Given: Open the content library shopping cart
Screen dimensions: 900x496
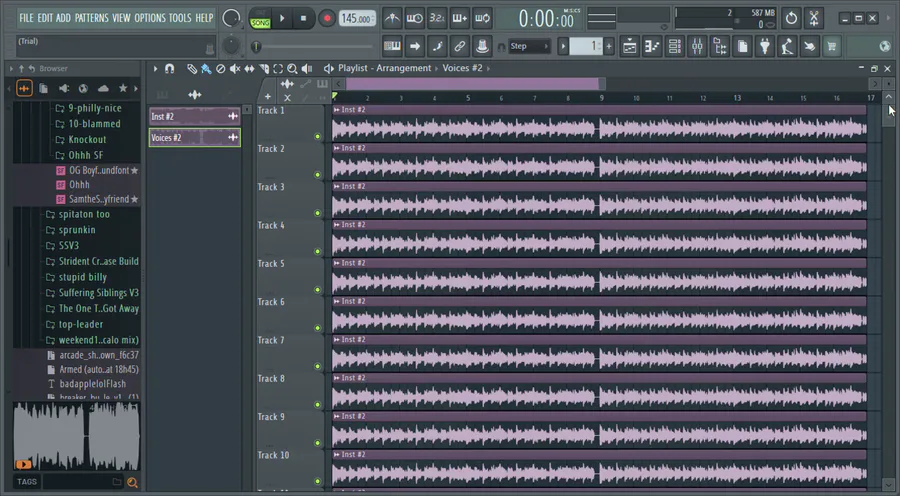Looking at the screenshot, I should tap(832, 46).
